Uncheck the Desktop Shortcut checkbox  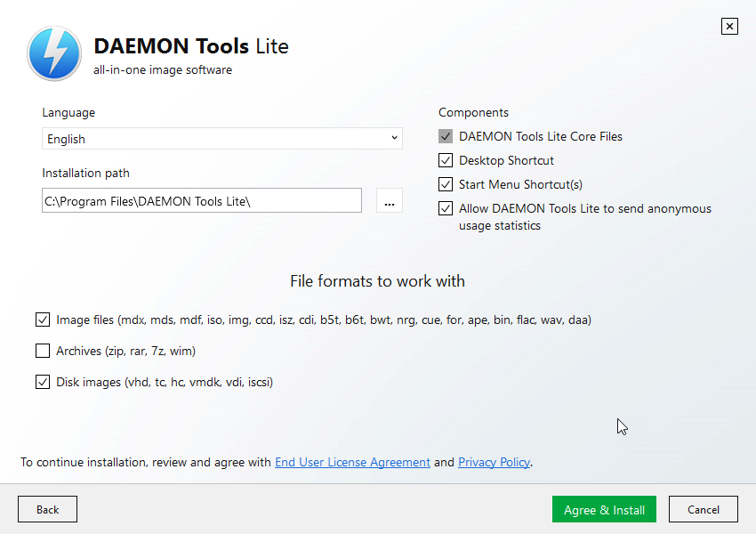[x=446, y=161]
